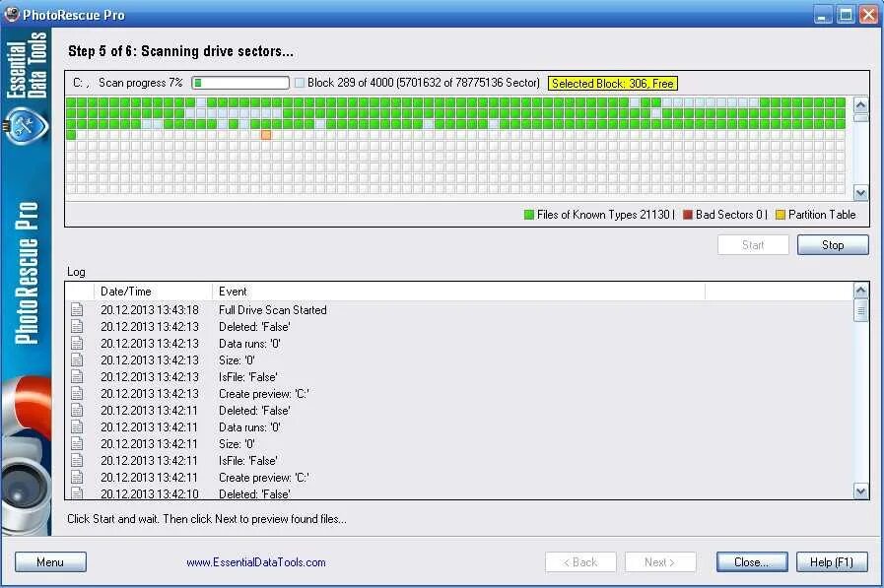Click 'Files of Known Types 21130' legend text

click(603, 215)
